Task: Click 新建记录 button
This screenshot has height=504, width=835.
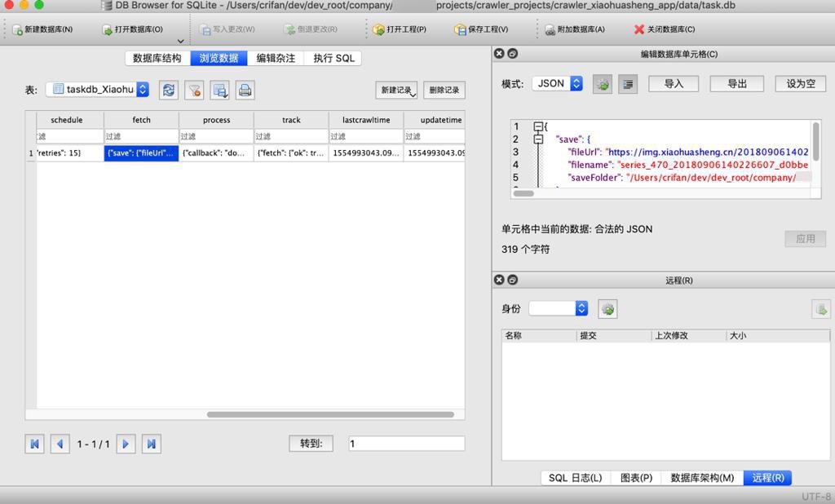Action: [396, 90]
